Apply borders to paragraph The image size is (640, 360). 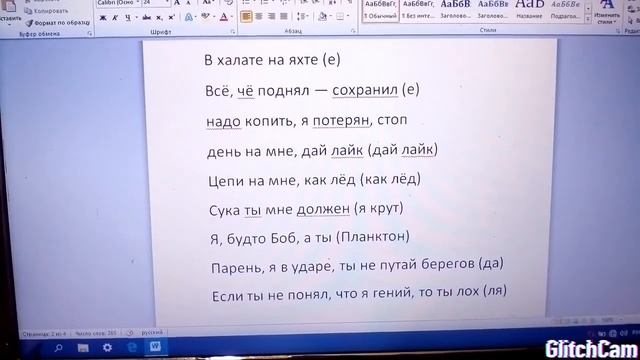coord(340,16)
